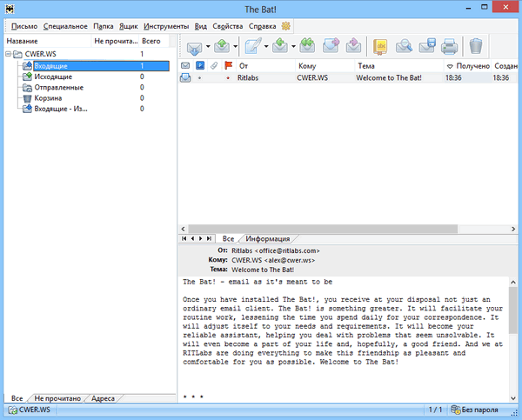Image resolution: width=522 pixels, height=420 pixels.
Task: Click the flag column header icon
Action: click(229, 65)
